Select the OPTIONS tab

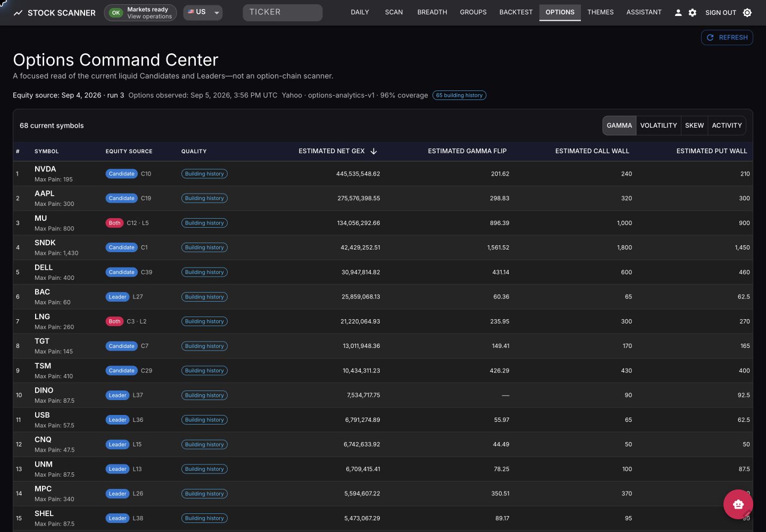coord(560,12)
